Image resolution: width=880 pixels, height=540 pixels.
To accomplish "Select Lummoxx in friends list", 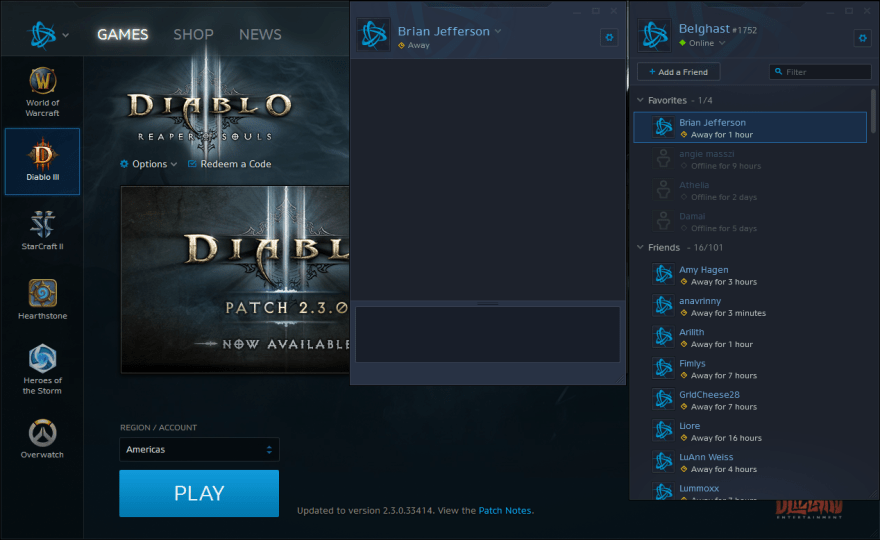I will (750, 491).
